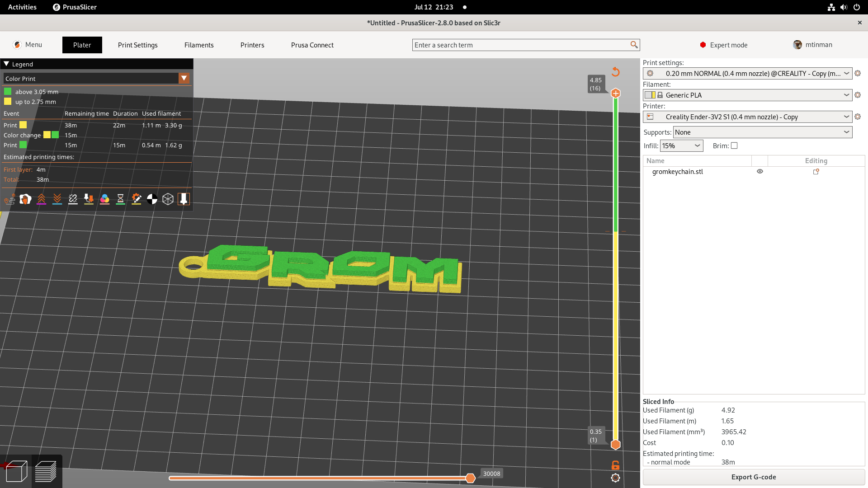Open the Menu button
This screenshot has width=868, height=488.
[28, 45]
